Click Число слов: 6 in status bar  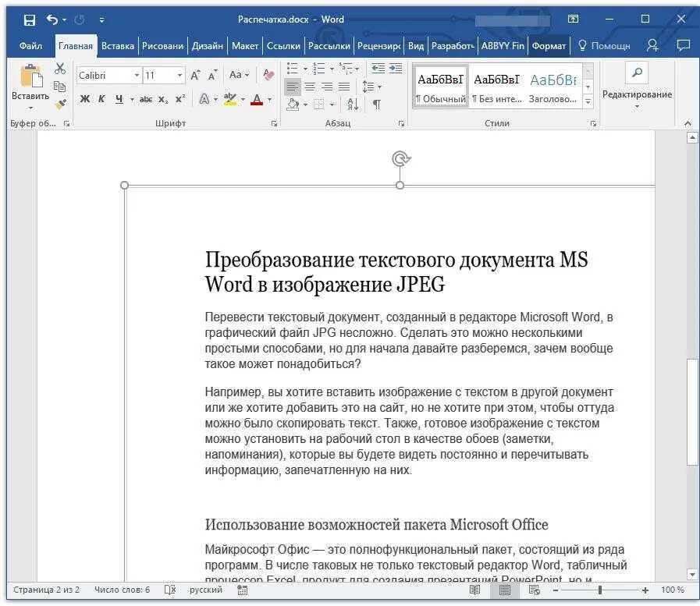(x=122, y=590)
